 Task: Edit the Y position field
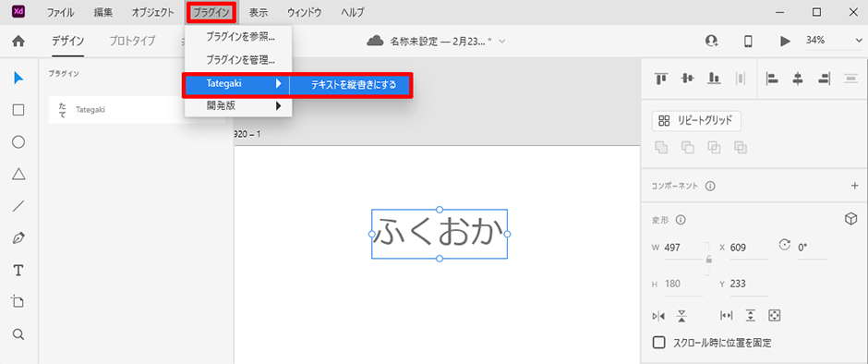pyautogui.click(x=749, y=284)
